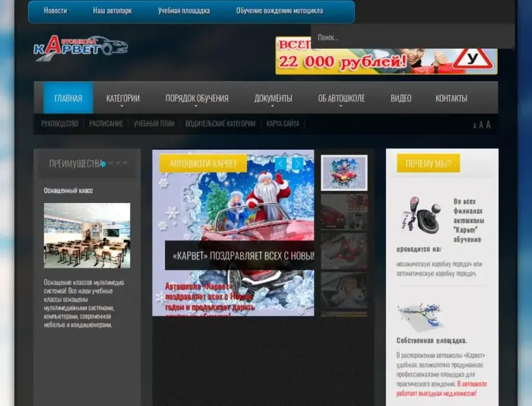Go to the Руководство submenu link

60,124
